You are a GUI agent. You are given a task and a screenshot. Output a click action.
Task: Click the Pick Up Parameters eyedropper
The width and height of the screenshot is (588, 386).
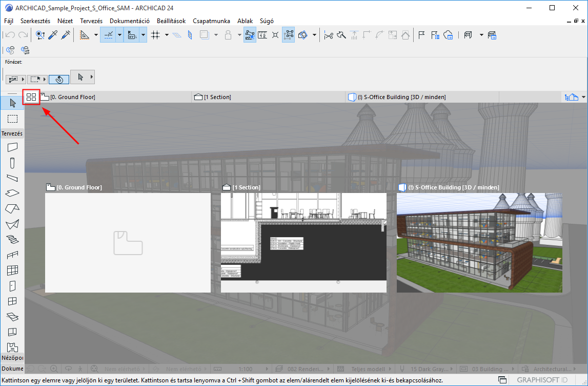click(52, 35)
